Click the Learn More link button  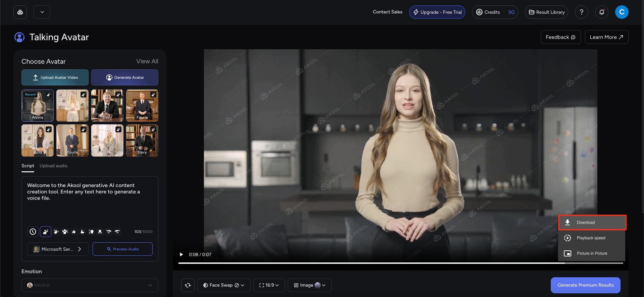[606, 37]
